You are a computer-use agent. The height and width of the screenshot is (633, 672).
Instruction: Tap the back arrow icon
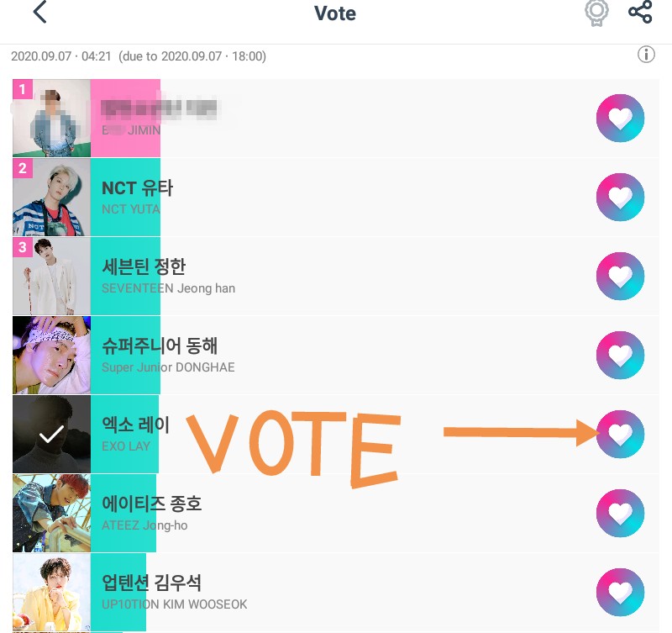(x=39, y=12)
